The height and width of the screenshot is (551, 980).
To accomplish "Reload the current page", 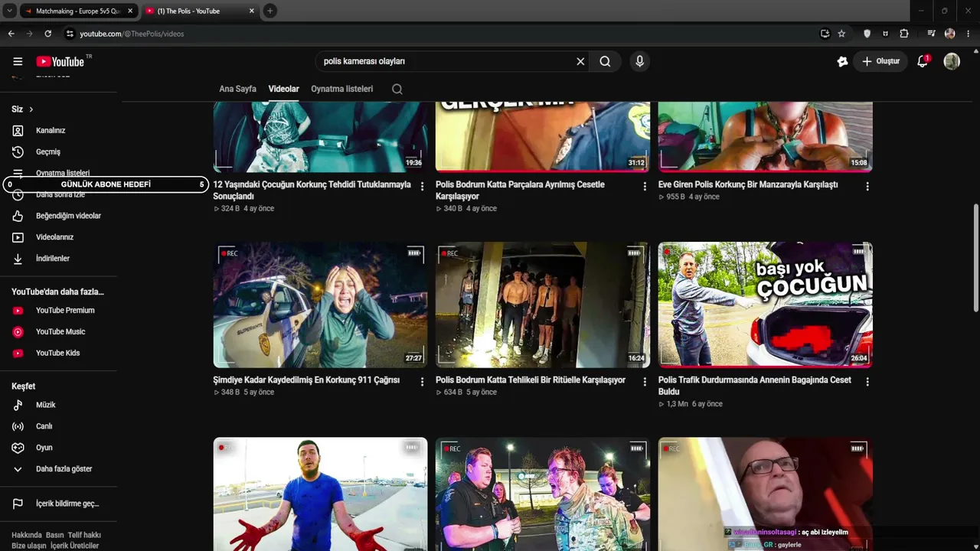I will [x=47, y=34].
